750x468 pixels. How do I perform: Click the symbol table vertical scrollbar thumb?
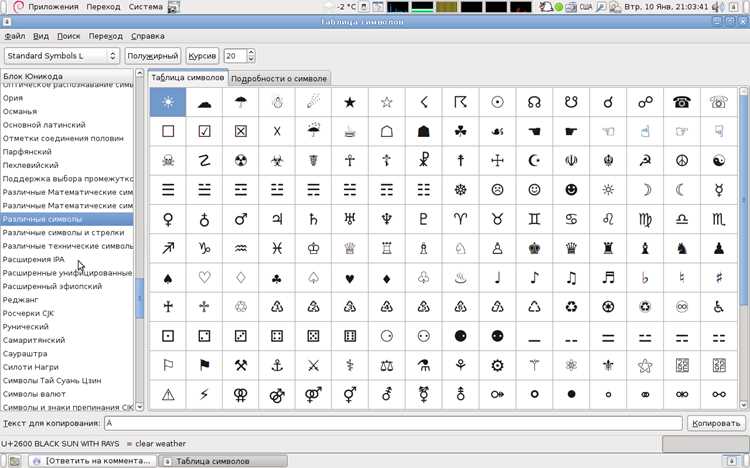pos(744,199)
